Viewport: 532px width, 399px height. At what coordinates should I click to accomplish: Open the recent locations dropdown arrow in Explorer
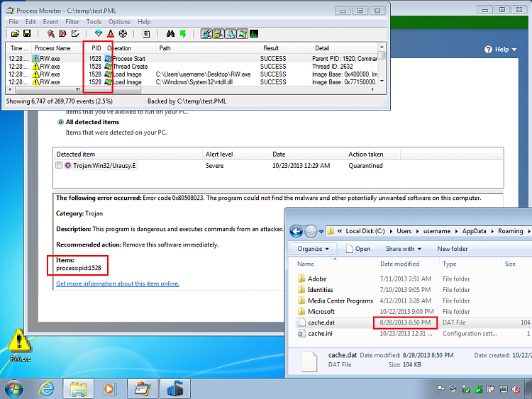(321, 232)
